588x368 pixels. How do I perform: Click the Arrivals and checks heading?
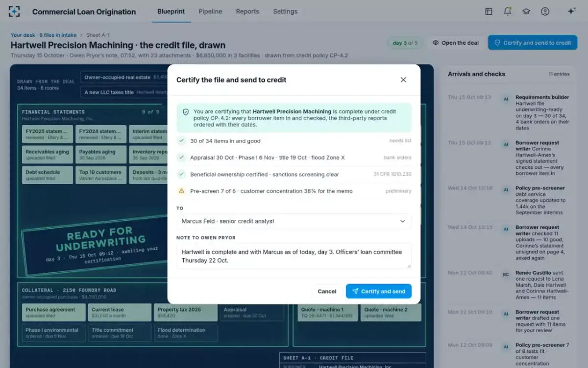pyautogui.click(x=476, y=74)
